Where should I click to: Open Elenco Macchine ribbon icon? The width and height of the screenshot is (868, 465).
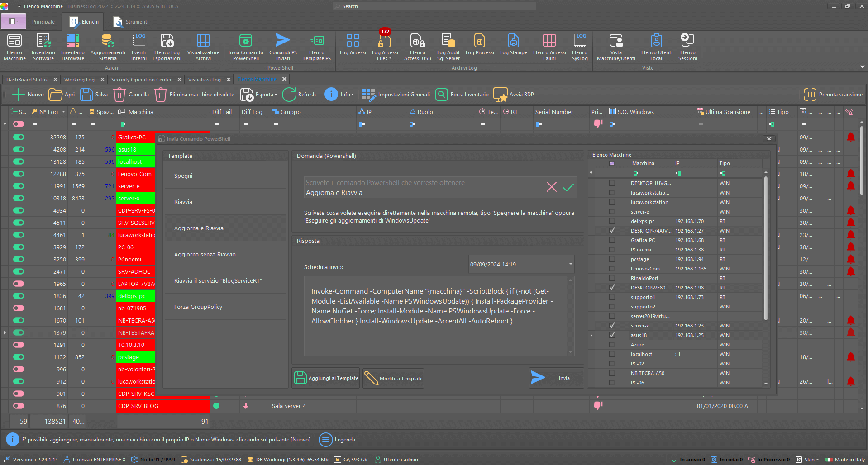[x=14, y=47]
